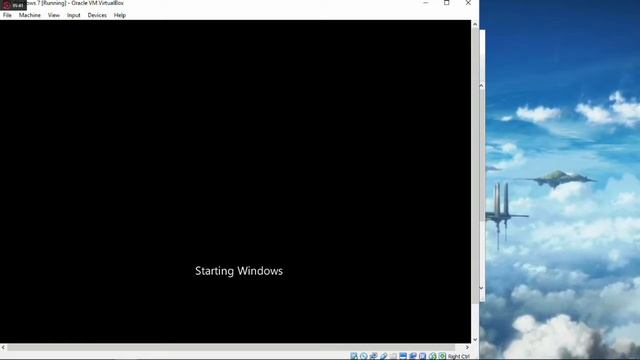Click the Oracle VM VirtualBox title text
Screen dimensions: 640x360
[x=97, y=3]
